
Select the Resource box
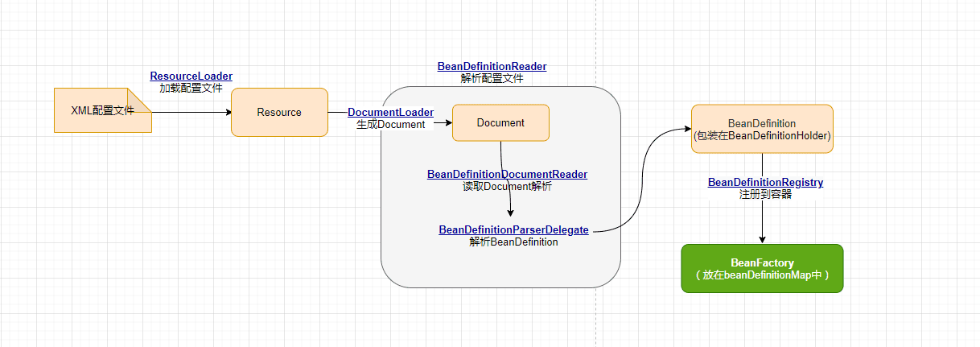(x=279, y=112)
